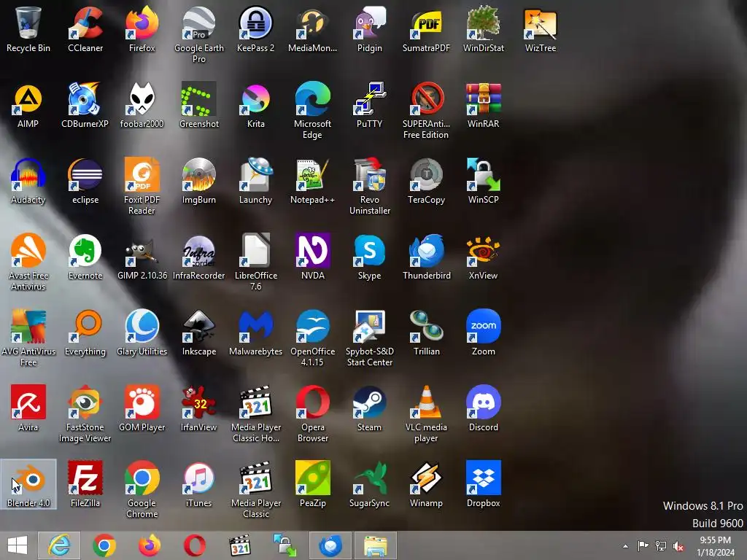Select the InfraRecorder shortcut
The image size is (747, 560).
[198, 257]
